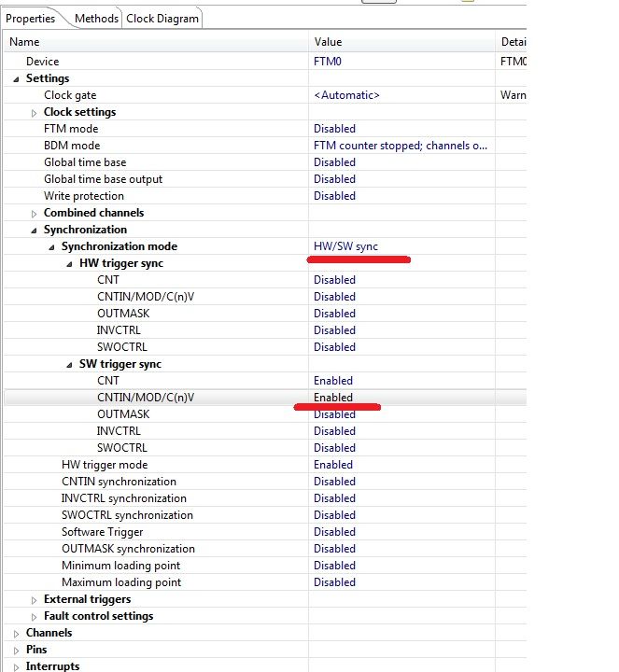Switch to the Properties tab
This screenshot has width=619, height=672.
point(30,19)
